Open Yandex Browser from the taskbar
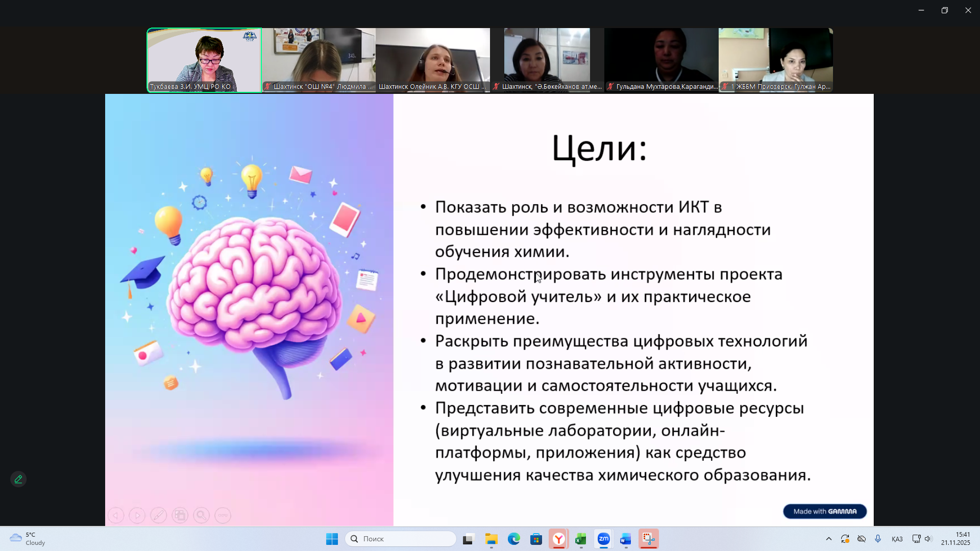 tap(559, 539)
